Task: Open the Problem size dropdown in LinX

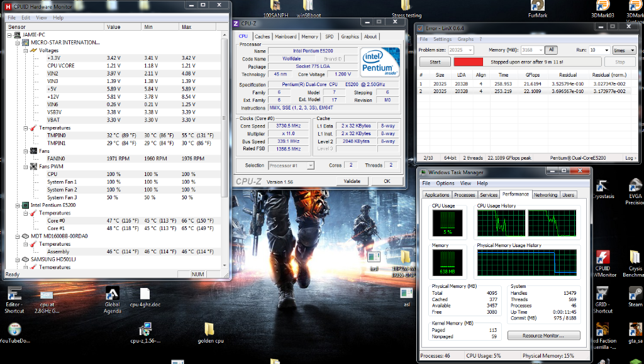Action: click(470, 50)
